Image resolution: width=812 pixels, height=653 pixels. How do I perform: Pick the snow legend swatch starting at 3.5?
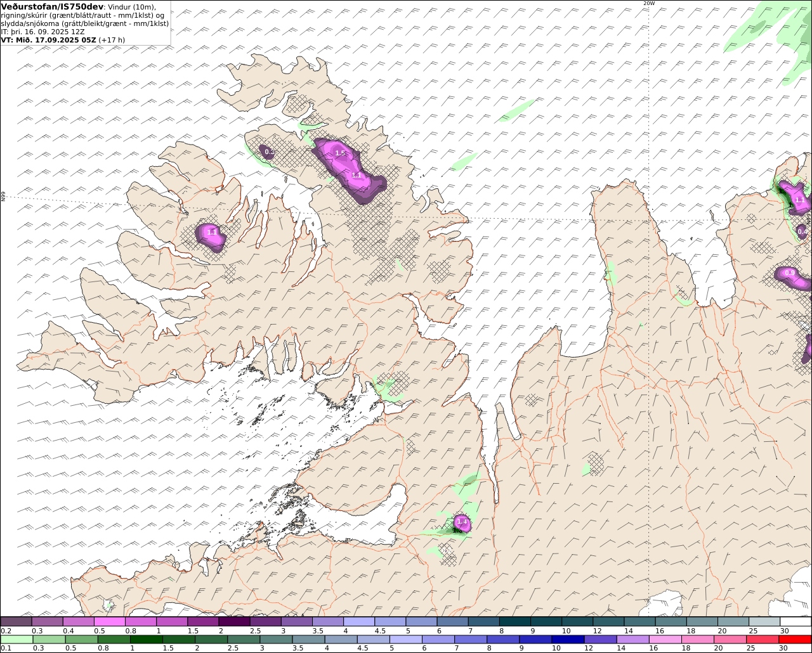click(x=327, y=622)
